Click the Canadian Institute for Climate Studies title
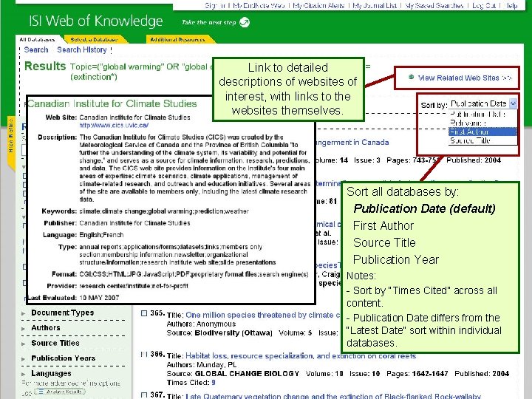Screen dimensions: 532x399 click(112, 103)
